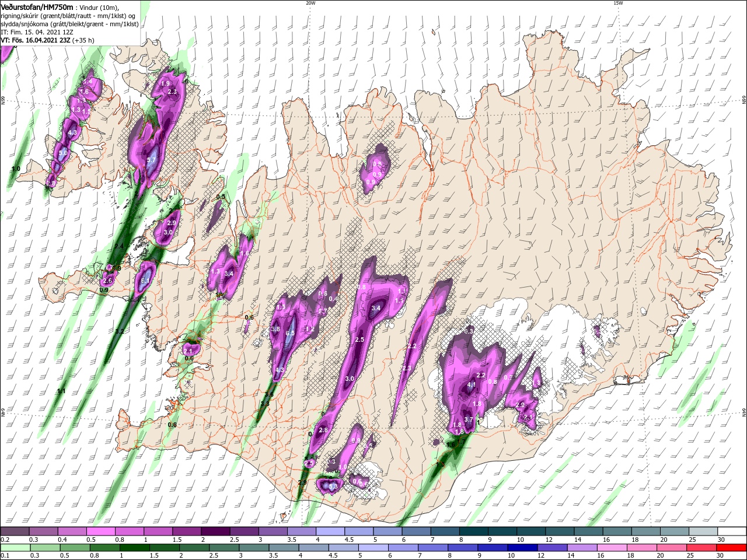Screen dimensions: 747x560
Task: Pick bottom-row pale green swatch between 0.1 and 0.3
Action: (15, 548)
